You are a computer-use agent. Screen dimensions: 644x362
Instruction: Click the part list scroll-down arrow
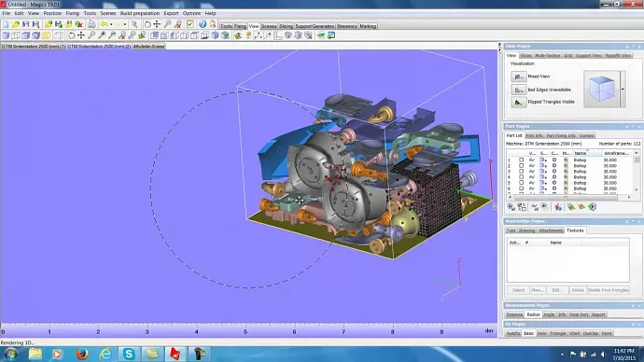click(637, 190)
